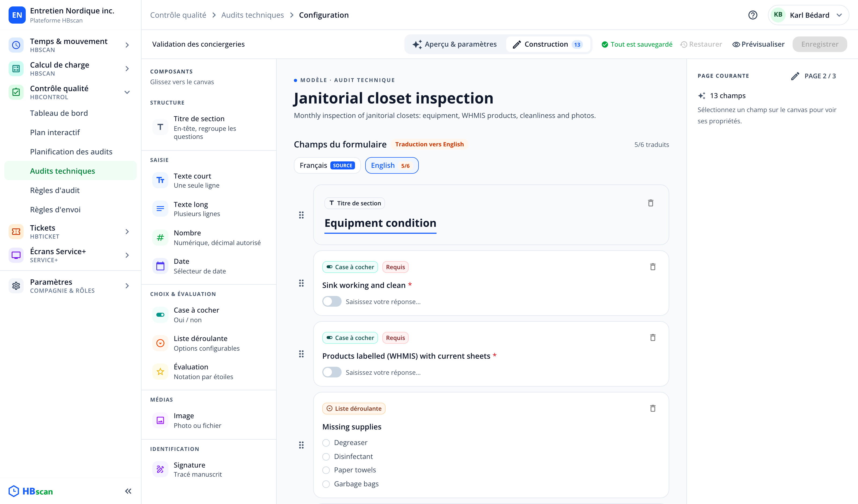The width and height of the screenshot is (858, 504).
Task: Select the Paper towels radio option
Action: pos(326,470)
